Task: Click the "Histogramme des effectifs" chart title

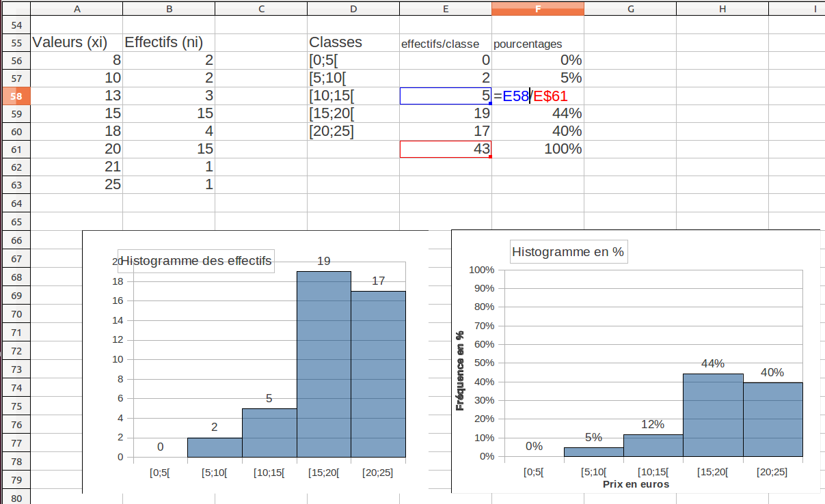Action: point(196,261)
